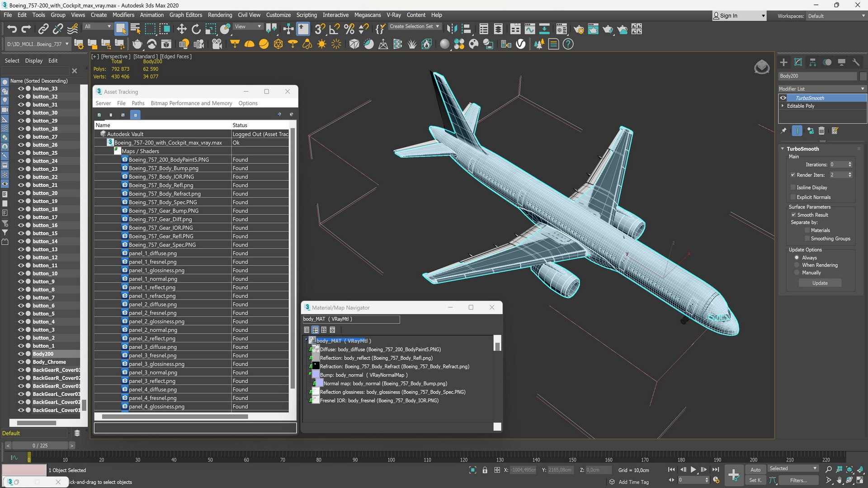The image size is (868, 488).
Task: Toggle the Selection Lock padlock icon
Action: click(x=485, y=470)
